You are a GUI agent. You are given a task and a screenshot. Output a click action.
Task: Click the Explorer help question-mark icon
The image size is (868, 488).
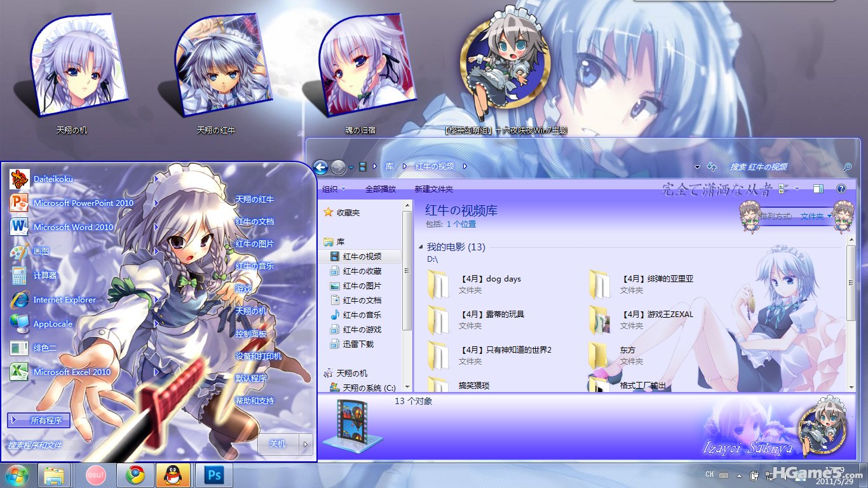(x=841, y=189)
